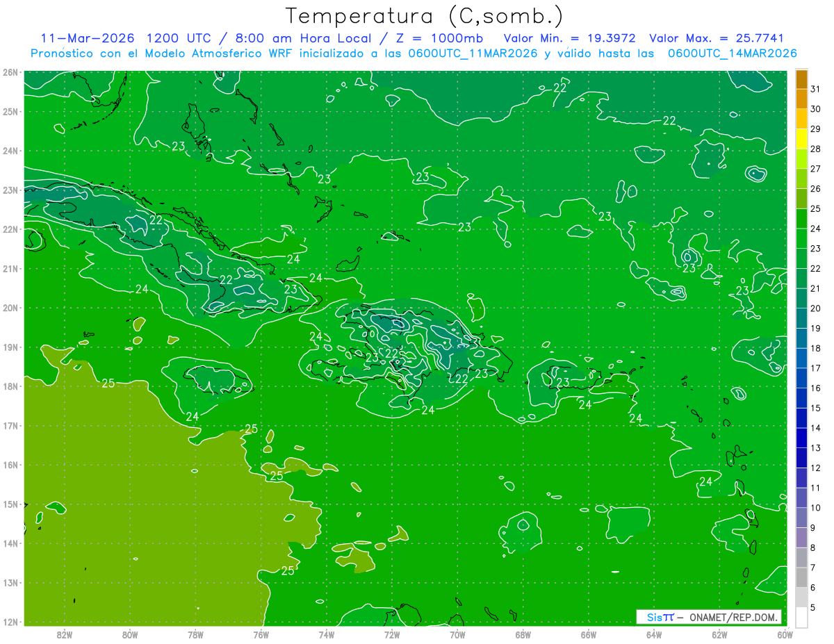834x644 pixels.
Task: Click longitude label '60W'
Action: click(x=785, y=634)
